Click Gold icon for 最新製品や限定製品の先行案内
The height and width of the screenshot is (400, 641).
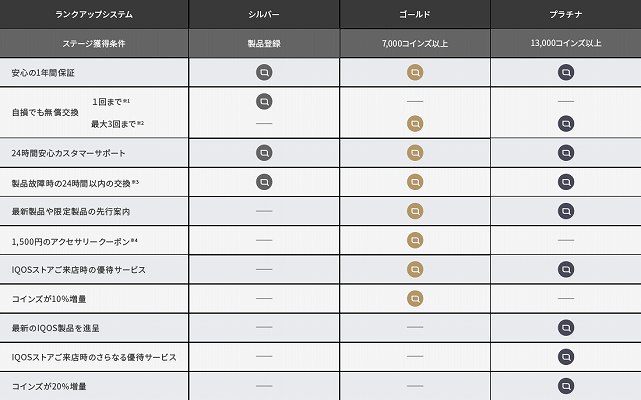pos(415,211)
